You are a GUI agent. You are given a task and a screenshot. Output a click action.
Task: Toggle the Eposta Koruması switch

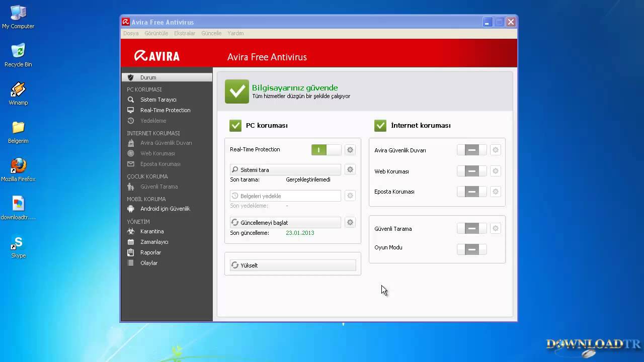472,192
